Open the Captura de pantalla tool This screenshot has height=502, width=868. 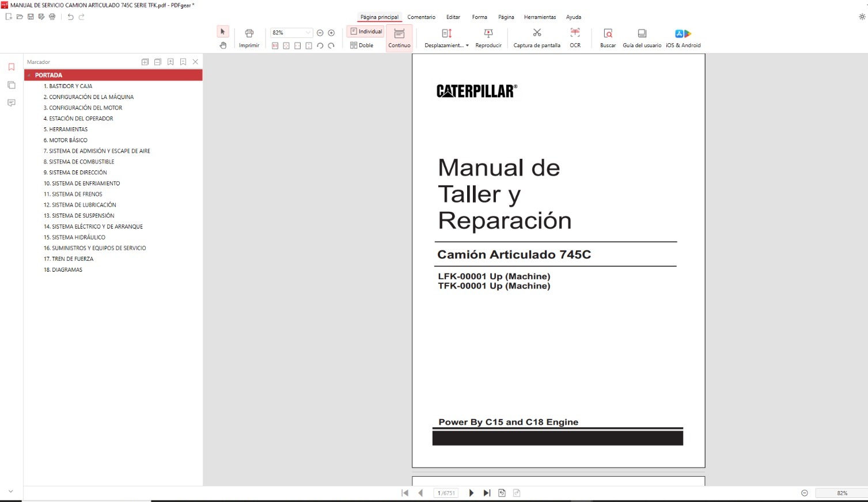tap(537, 38)
